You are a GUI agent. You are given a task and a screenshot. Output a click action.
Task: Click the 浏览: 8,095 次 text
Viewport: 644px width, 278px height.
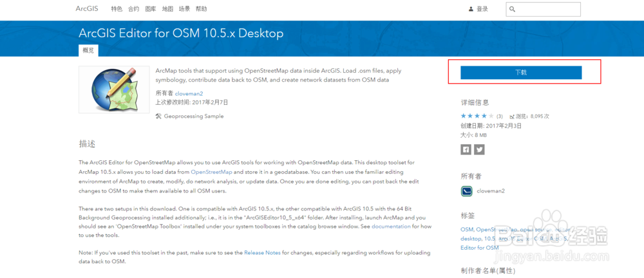533,116
